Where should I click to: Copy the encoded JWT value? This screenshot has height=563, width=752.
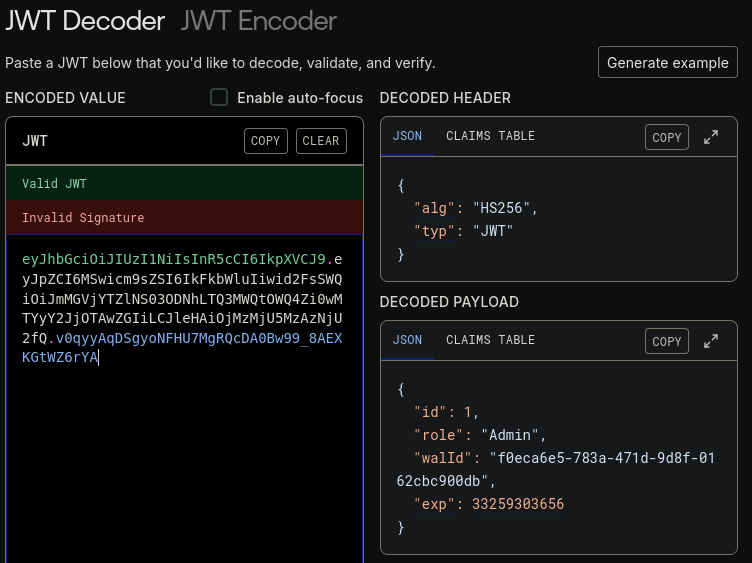click(265, 141)
